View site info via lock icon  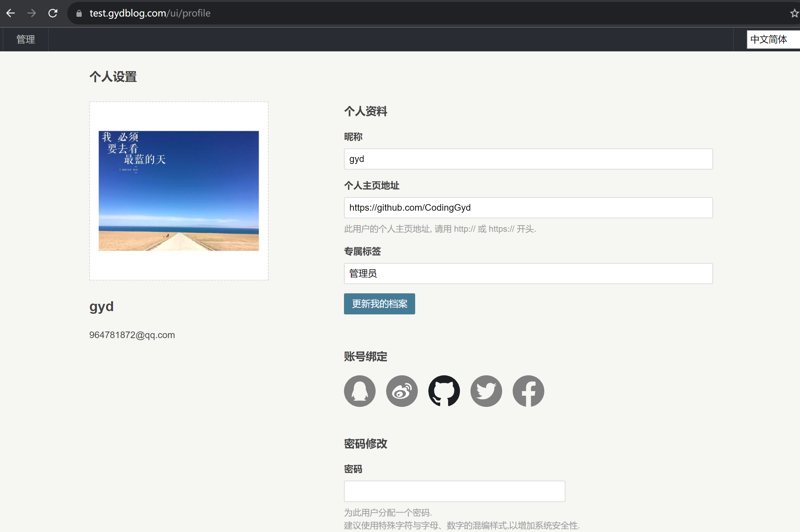tap(79, 13)
